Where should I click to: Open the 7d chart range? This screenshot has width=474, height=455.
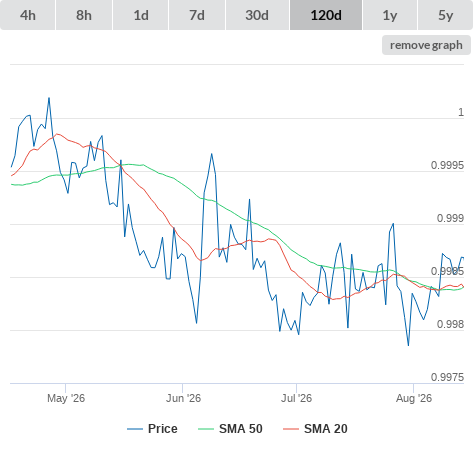click(197, 15)
